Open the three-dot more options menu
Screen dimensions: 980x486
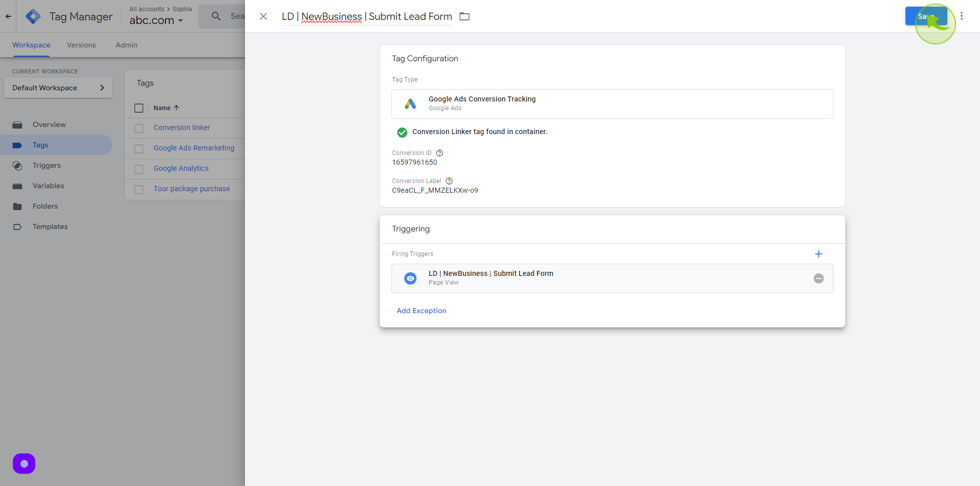click(962, 16)
